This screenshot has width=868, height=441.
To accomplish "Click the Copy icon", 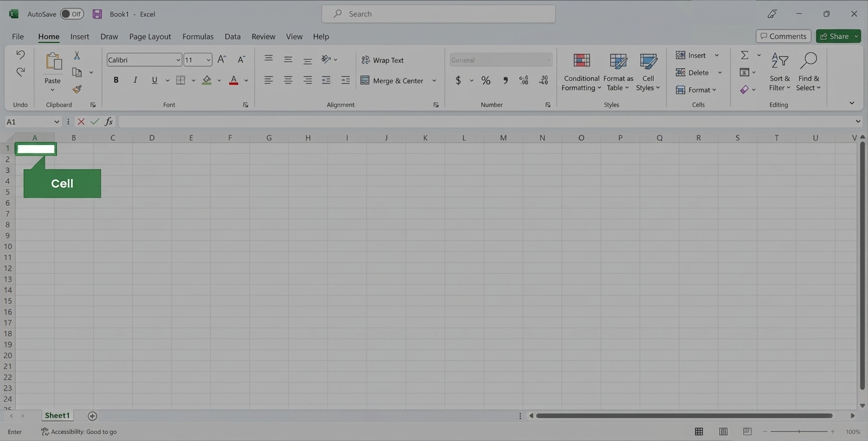I will click(x=77, y=73).
